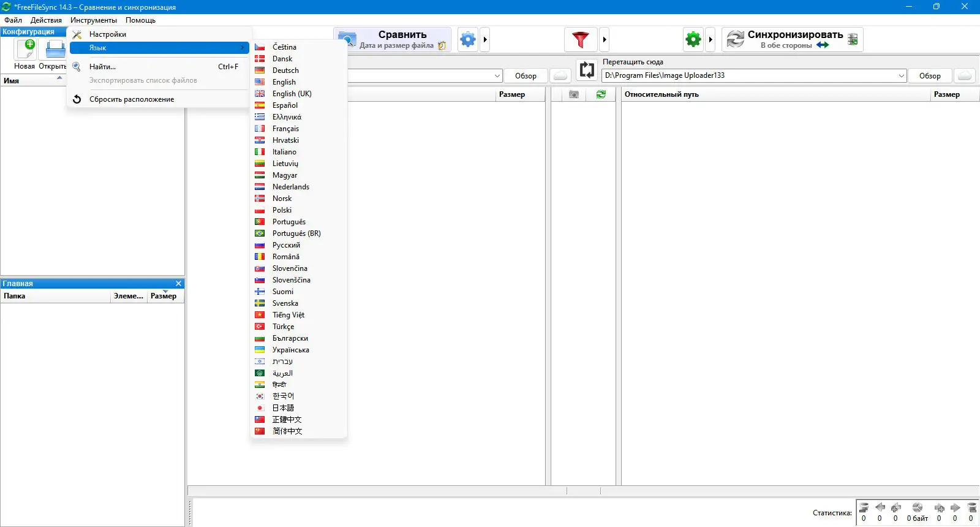The width and height of the screenshot is (980, 527).
Task: Choose English (UK) language
Action: point(300,94)
